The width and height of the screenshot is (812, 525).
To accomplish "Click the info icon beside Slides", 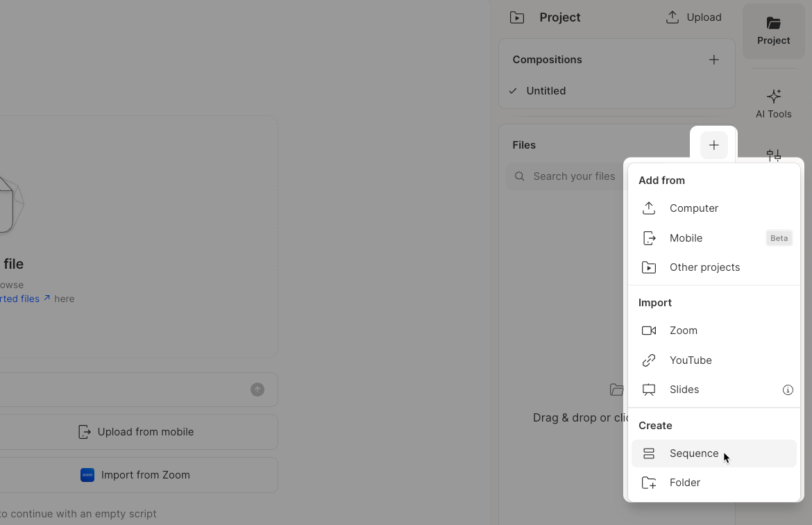I will (788, 390).
